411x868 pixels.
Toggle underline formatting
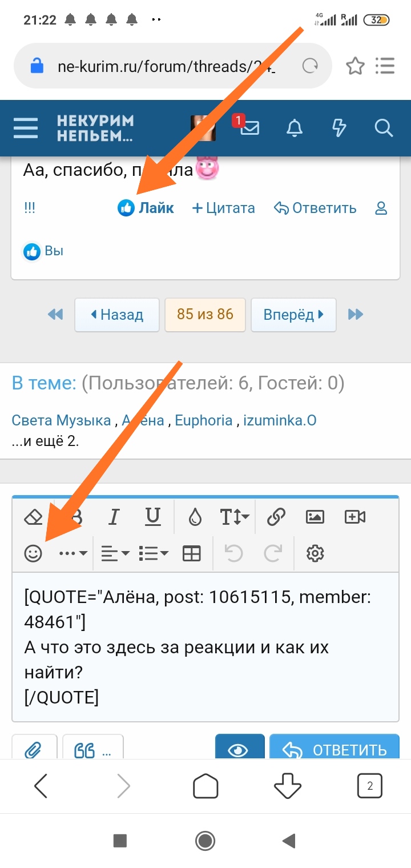coord(152,517)
